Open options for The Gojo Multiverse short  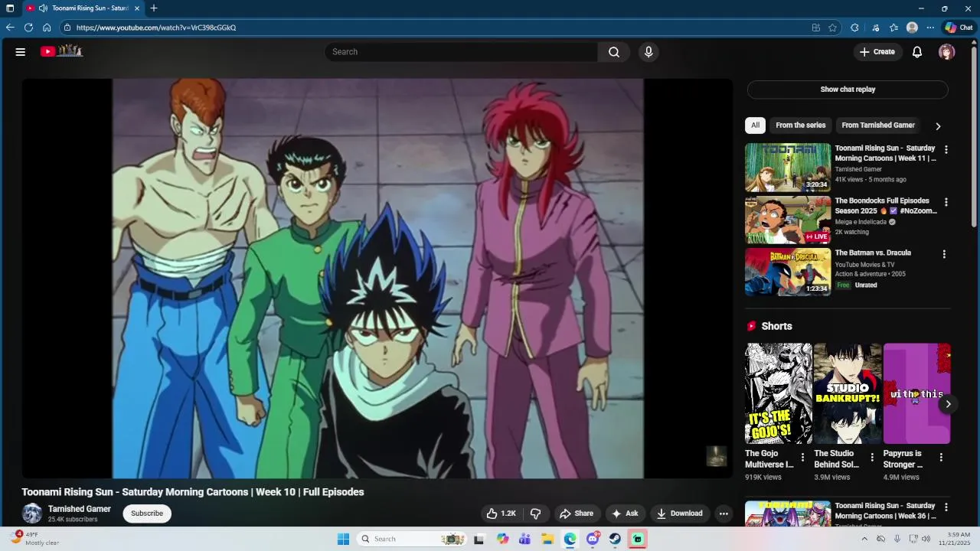(x=803, y=458)
